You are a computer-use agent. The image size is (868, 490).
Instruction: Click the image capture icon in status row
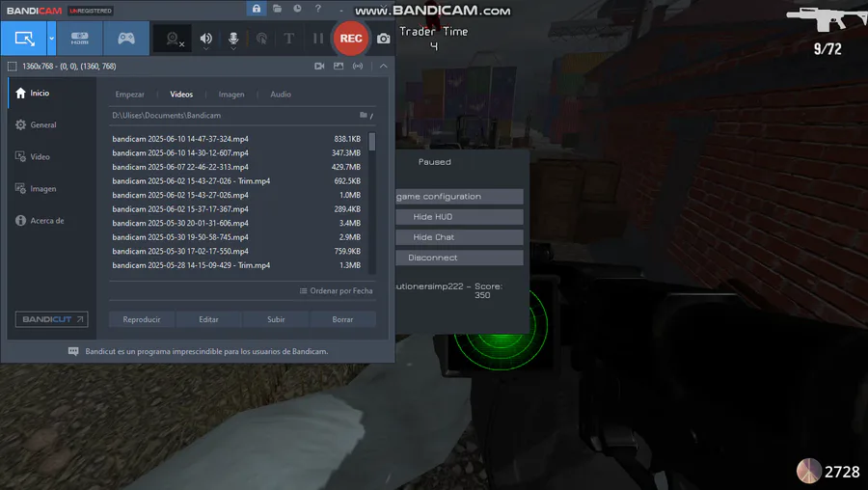pos(339,66)
